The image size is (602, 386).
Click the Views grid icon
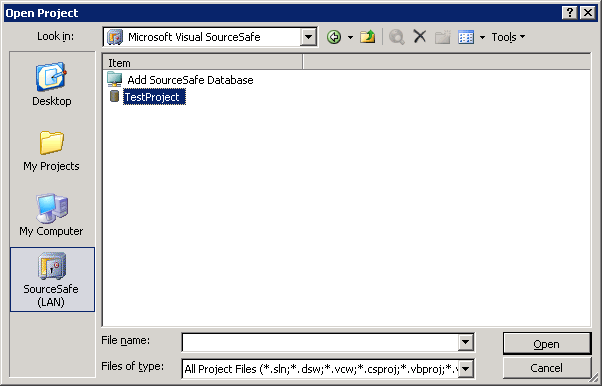[466, 37]
